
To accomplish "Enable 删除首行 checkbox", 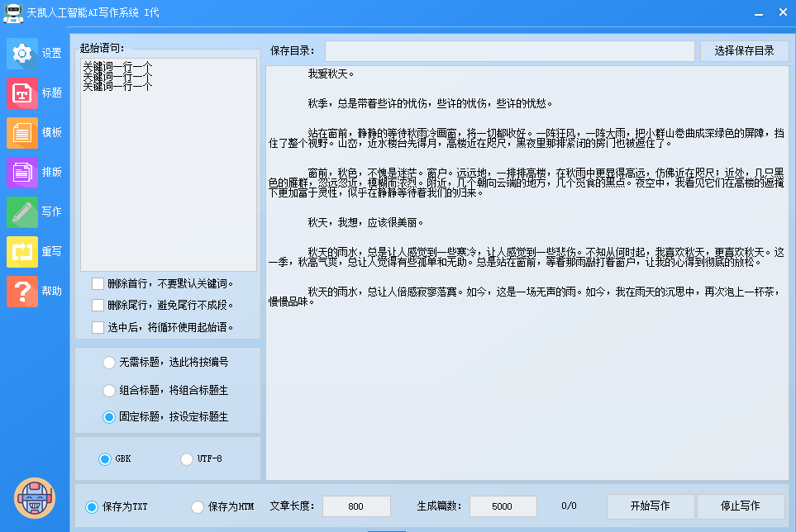I will [98, 283].
